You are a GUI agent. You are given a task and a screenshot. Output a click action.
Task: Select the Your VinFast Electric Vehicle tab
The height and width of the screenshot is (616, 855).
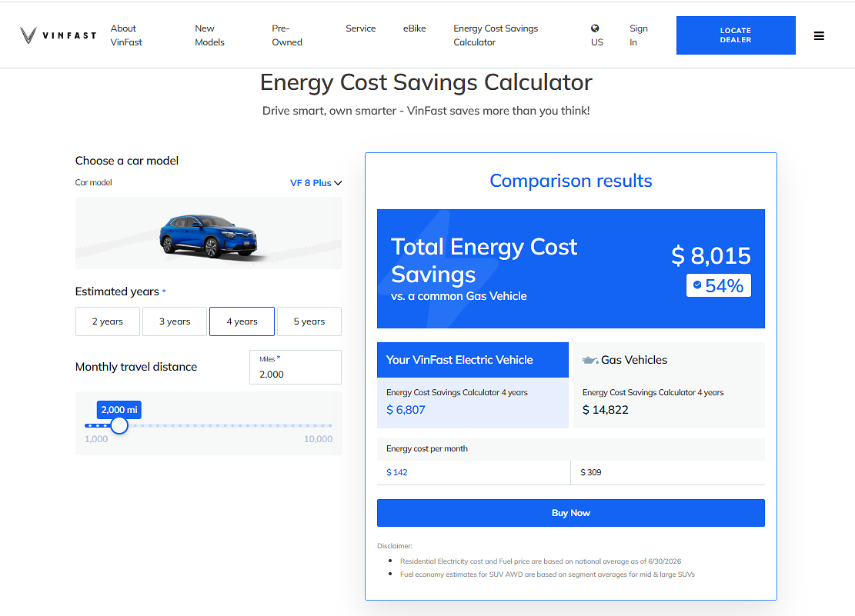click(x=473, y=360)
